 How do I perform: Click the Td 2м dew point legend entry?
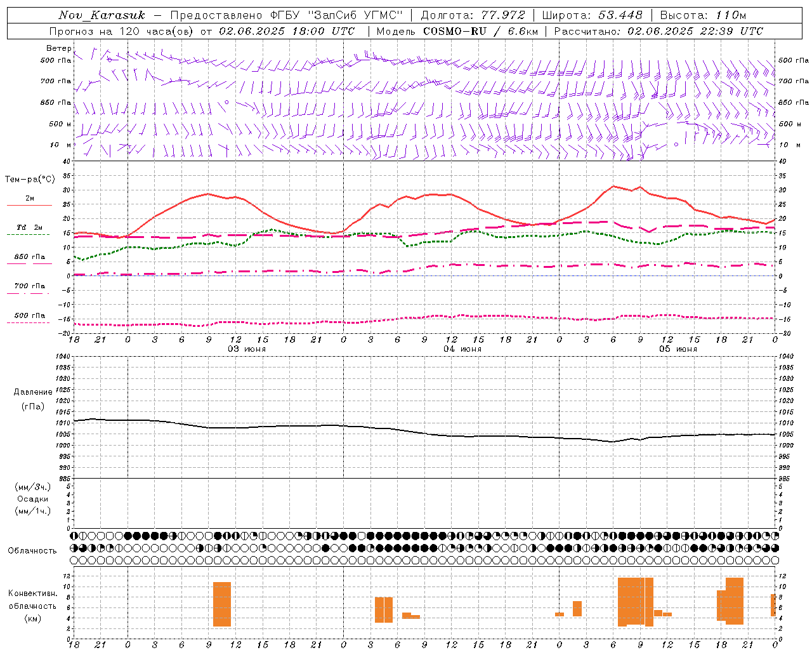pos(29,227)
